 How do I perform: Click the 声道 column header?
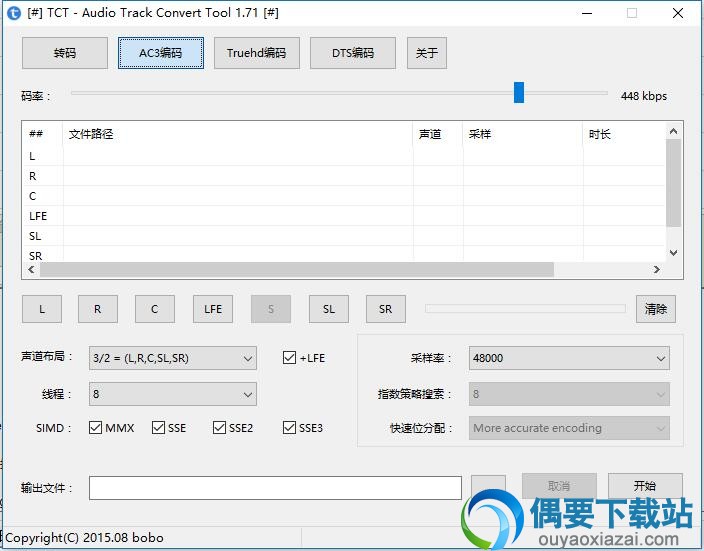click(438, 134)
